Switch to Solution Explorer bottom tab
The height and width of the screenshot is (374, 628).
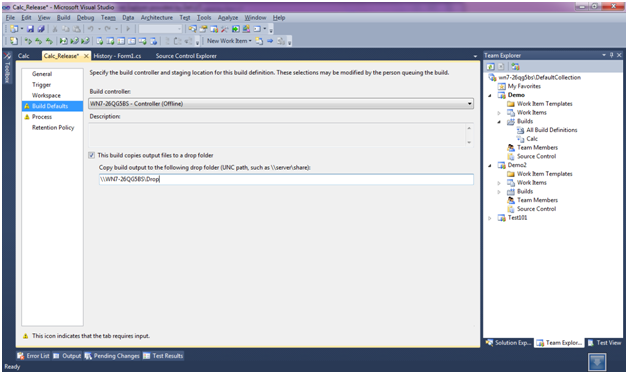(509, 343)
